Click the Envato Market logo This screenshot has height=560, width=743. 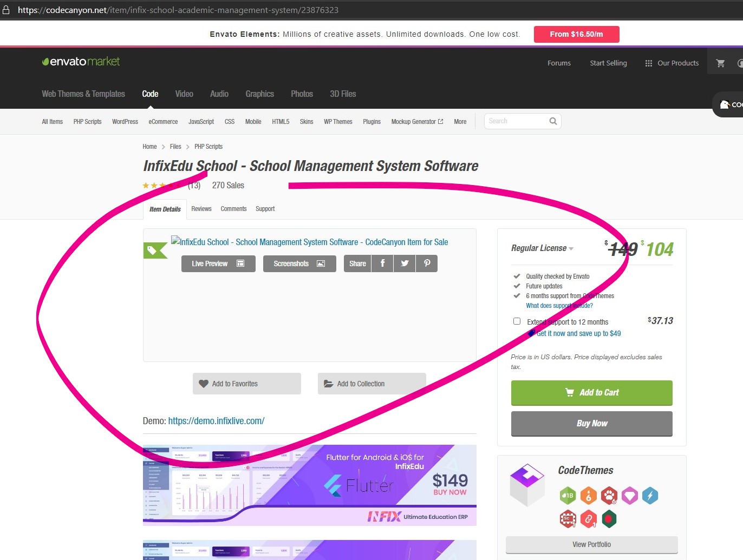81,62
